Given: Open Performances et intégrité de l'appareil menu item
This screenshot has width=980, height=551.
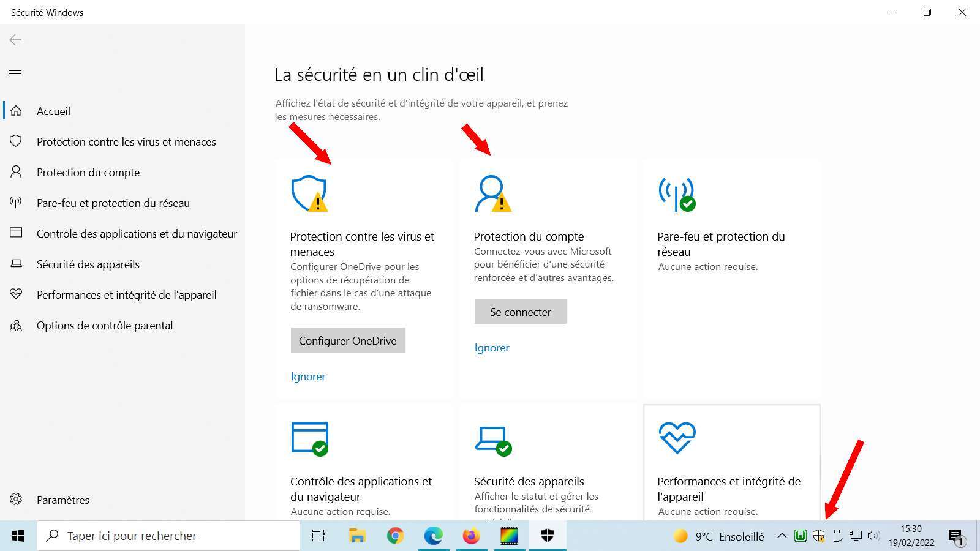Looking at the screenshot, I should pos(127,294).
